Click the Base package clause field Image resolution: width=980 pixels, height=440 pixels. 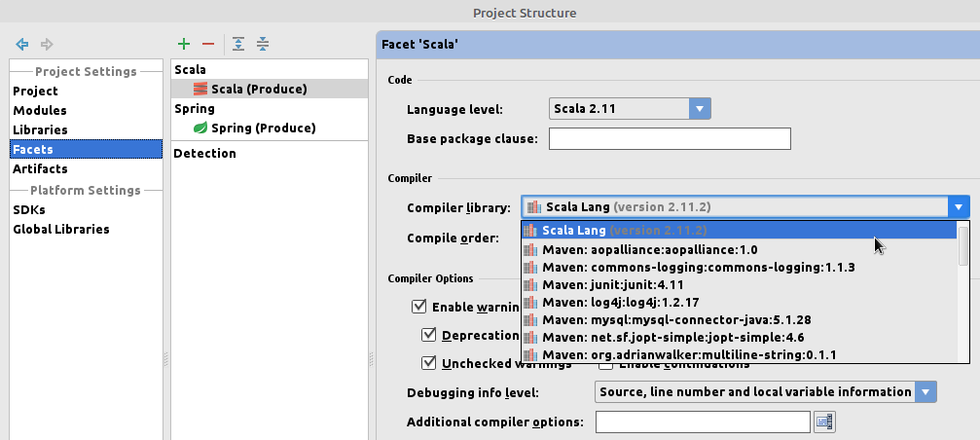pyautogui.click(x=670, y=138)
